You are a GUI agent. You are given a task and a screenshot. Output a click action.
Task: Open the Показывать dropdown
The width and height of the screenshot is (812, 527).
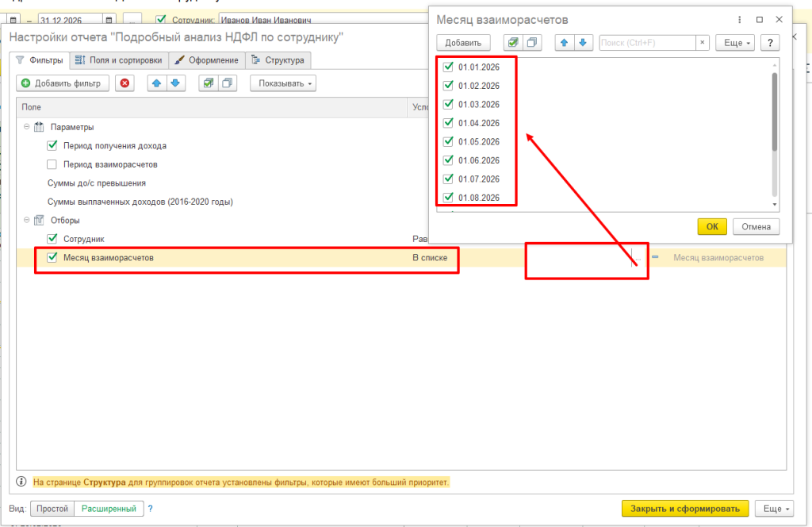pos(283,83)
